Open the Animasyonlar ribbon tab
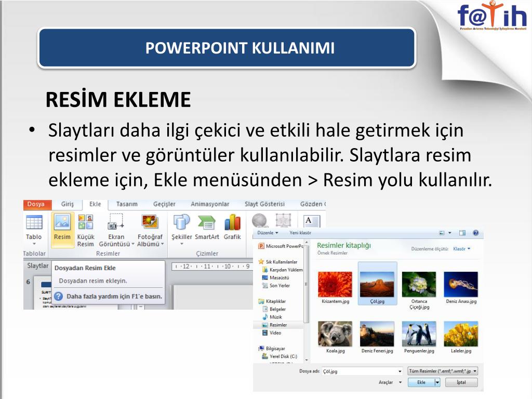Screen dimensions: 532x399 pyautogui.click(x=210, y=204)
